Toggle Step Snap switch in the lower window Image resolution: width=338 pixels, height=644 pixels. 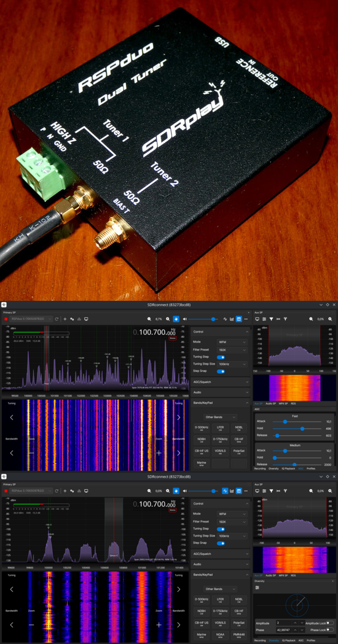point(221,543)
